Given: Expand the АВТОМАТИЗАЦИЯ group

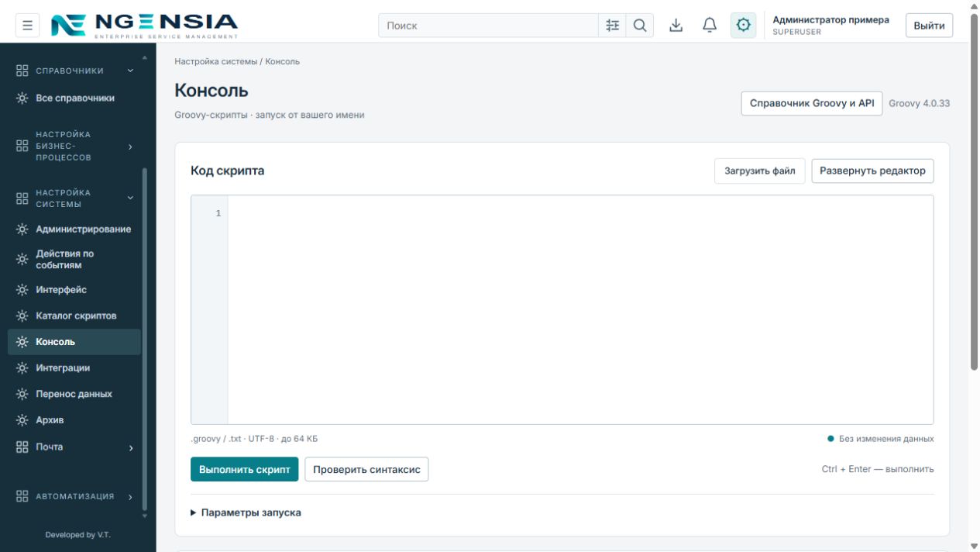Looking at the screenshot, I should click(74, 497).
